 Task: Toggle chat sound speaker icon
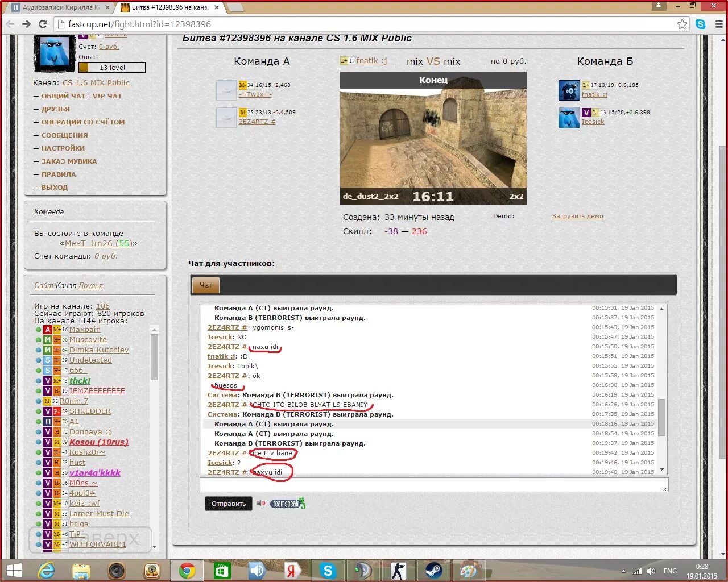[261, 503]
